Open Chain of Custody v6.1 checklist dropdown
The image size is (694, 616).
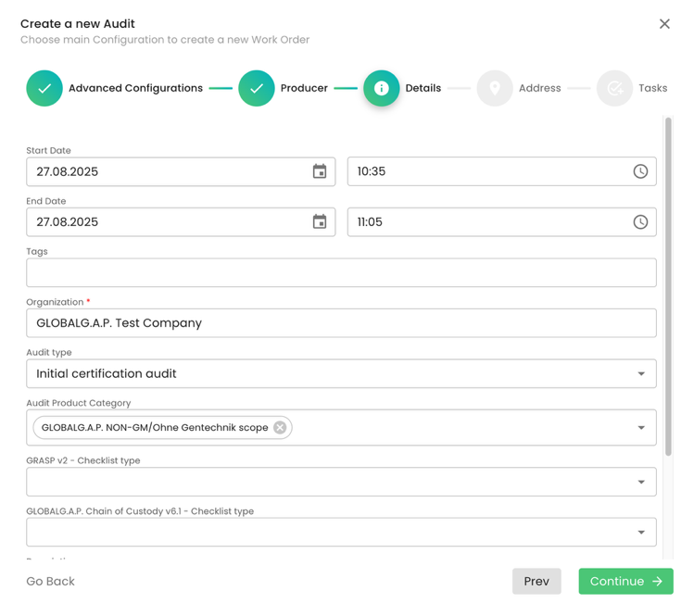641,533
